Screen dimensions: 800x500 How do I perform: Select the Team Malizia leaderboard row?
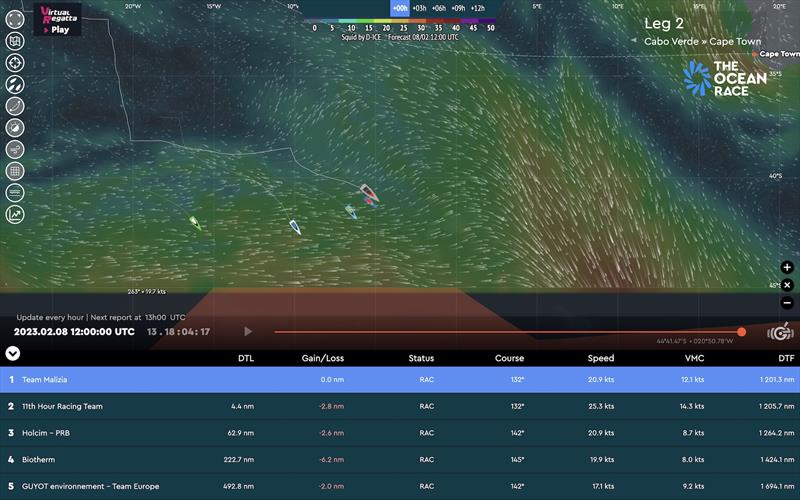click(x=400, y=380)
